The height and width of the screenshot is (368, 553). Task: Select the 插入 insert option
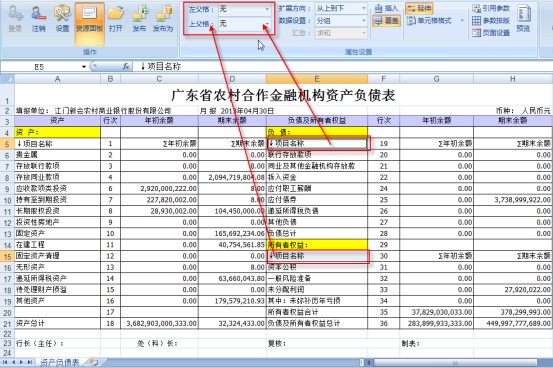click(x=387, y=8)
